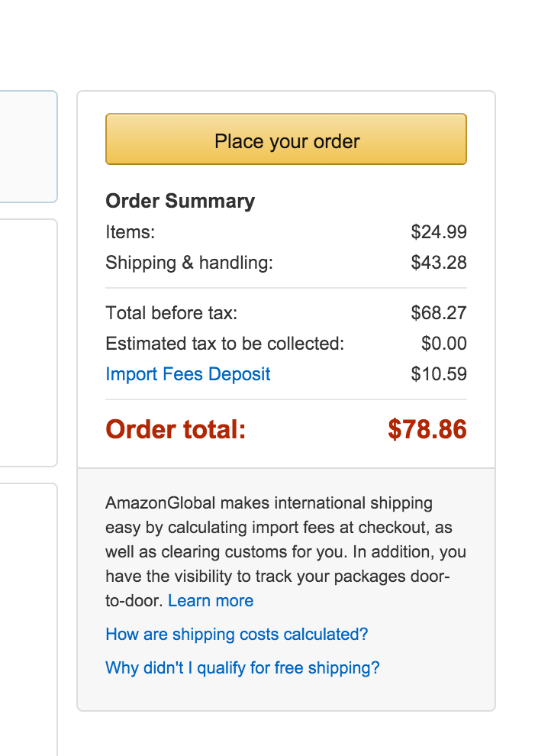Open the Import Fees Deposit link
The image size is (551, 756).
pyautogui.click(x=188, y=374)
